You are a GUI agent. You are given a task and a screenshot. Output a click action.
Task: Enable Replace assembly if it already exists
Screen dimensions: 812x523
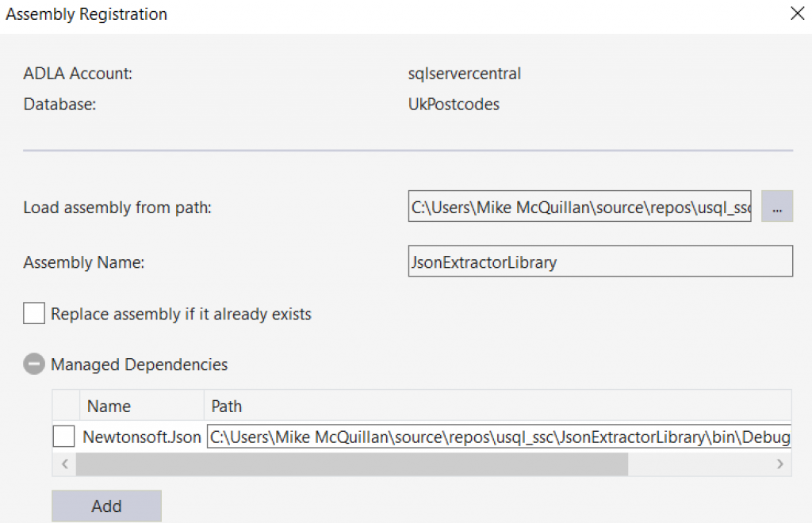[34, 314]
